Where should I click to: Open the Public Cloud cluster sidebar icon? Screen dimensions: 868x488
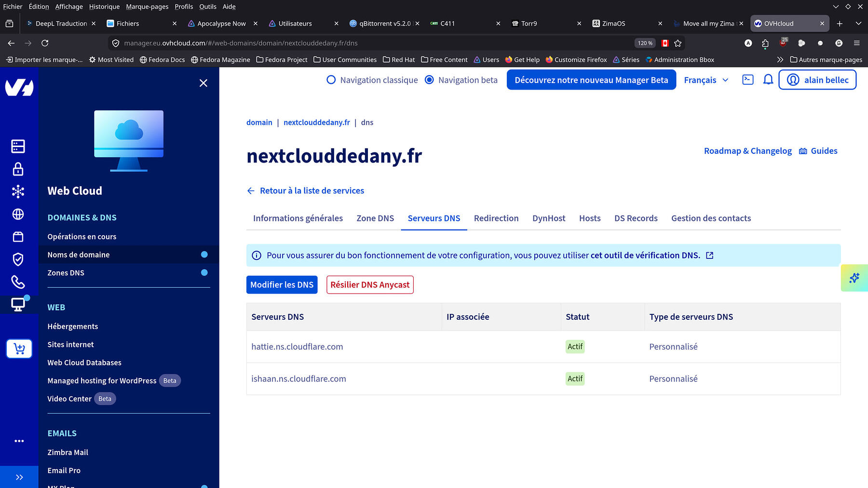pos(18,191)
